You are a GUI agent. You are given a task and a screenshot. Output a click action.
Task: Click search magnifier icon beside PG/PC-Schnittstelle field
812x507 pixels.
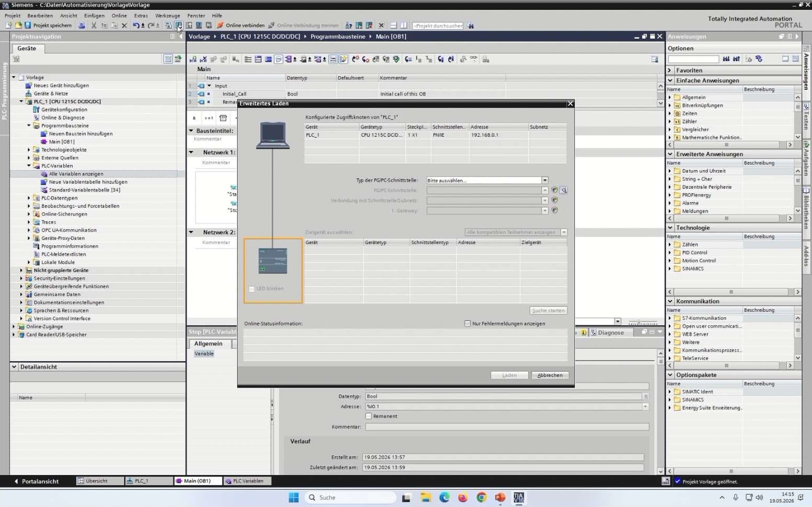click(x=563, y=190)
